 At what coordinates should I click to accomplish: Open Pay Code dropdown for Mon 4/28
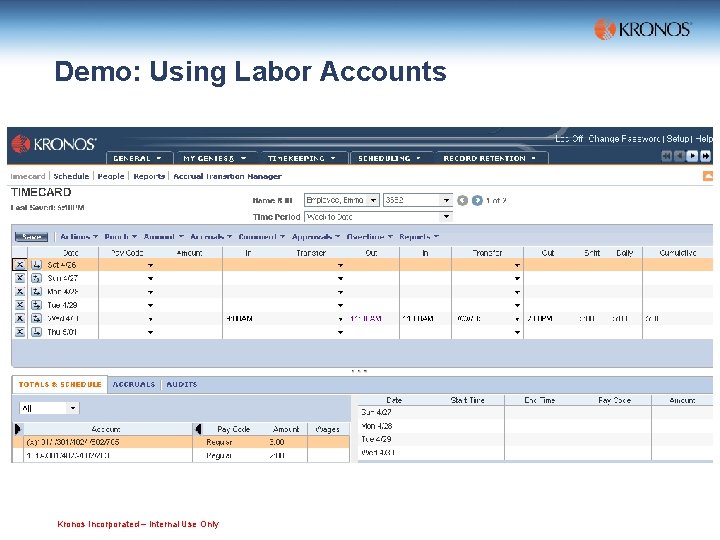point(150,292)
